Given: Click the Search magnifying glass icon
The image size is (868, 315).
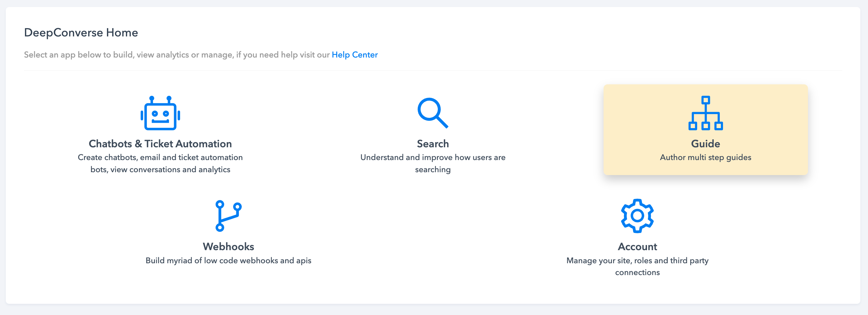Looking at the screenshot, I should pos(433,113).
